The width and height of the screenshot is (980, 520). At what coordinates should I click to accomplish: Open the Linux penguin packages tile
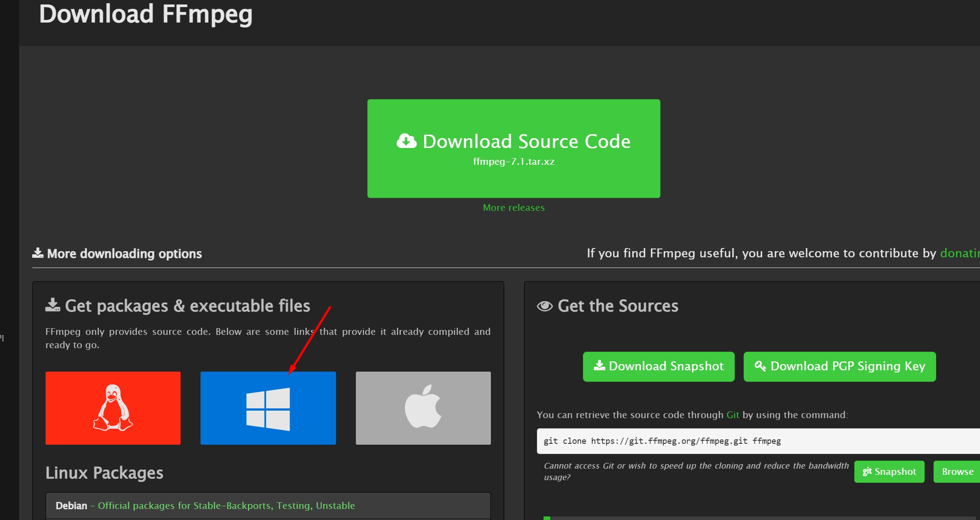click(x=113, y=408)
